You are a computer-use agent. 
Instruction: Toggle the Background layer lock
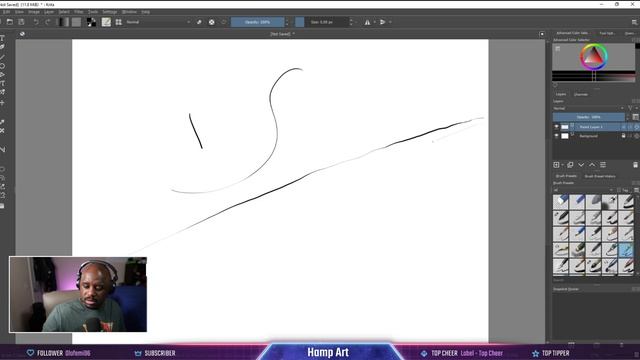(x=623, y=136)
